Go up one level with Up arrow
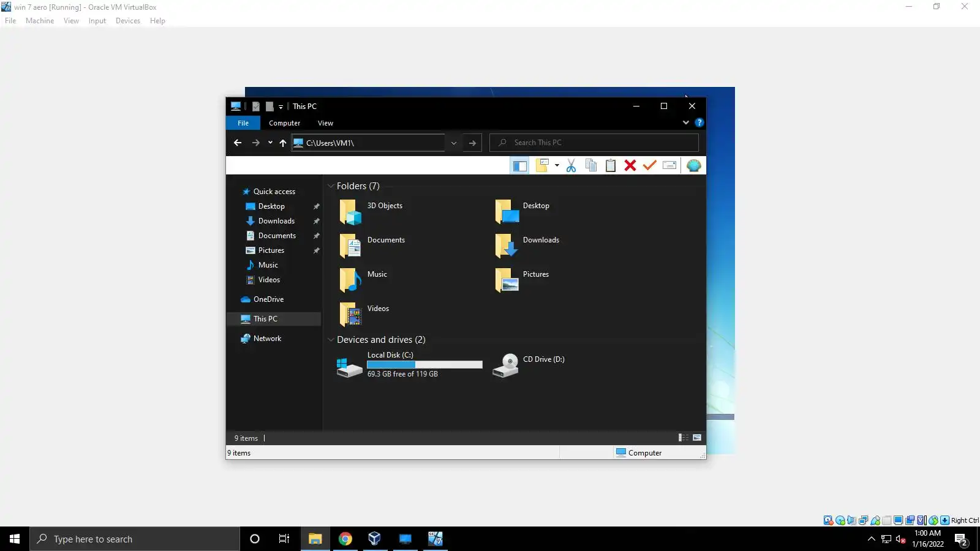Screen dimensions: 980x551 pyautogui.click(x=283, y=143)
